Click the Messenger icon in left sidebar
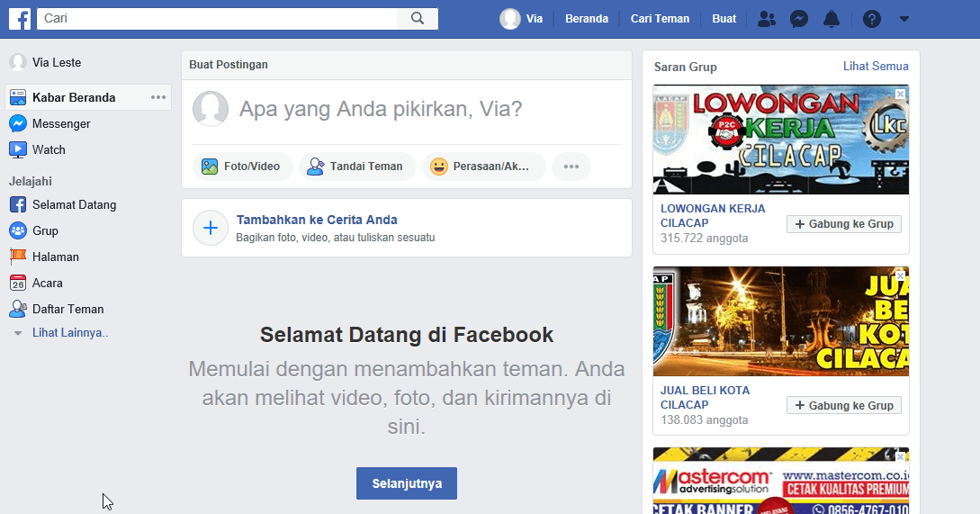 17,124
